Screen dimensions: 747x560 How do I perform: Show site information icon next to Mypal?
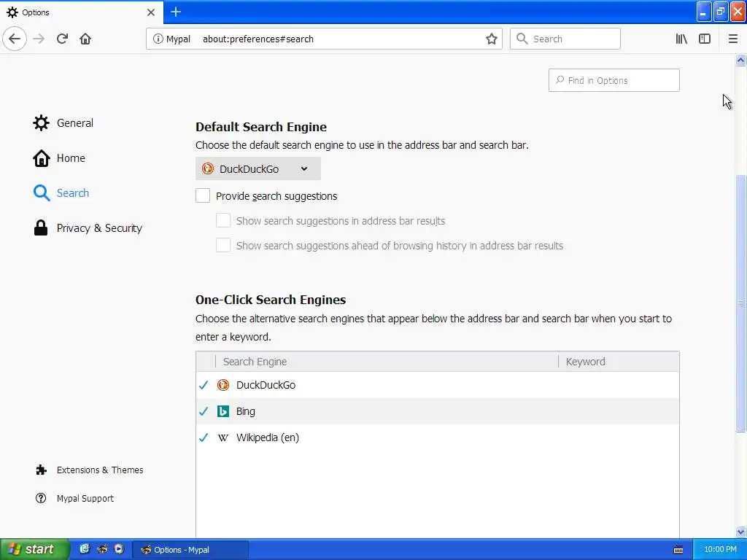coord(158,39)
